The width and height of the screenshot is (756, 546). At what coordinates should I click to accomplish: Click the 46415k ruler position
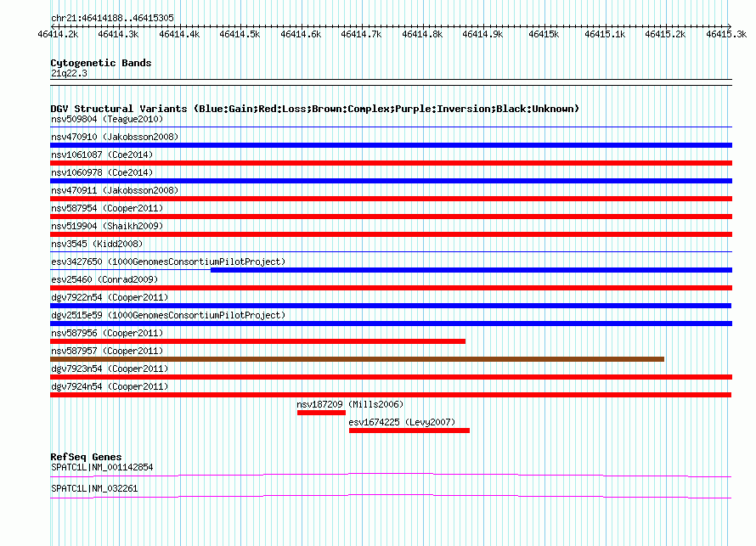(x=544, y=34)
